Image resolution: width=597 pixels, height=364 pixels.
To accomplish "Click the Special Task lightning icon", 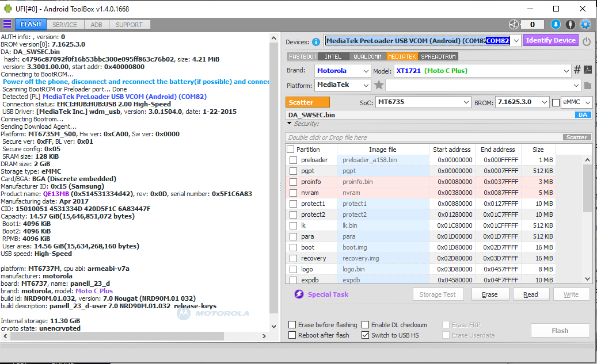I will [x=299, y=294].
